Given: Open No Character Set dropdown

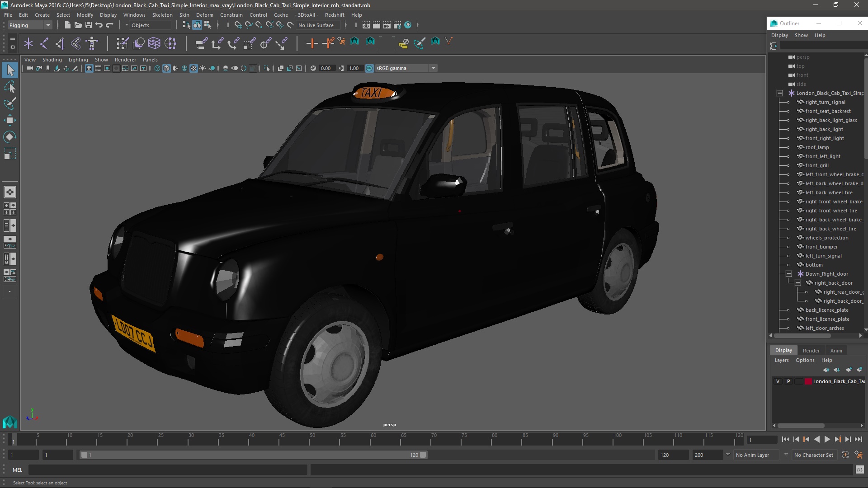Looking at the screenshot, I should [814, 455].
